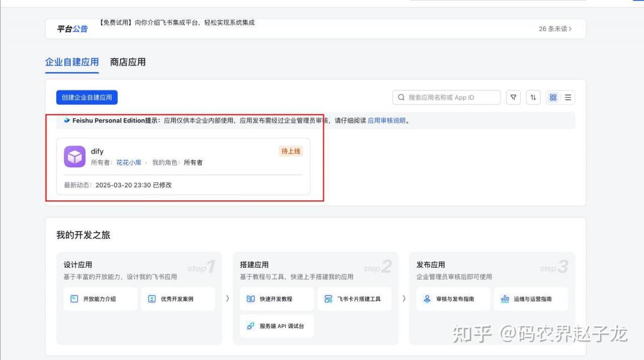Click the 快速开发教程 book icon
This screenshot has width=644, height=360.
pyautogui.click(x=251, y=299)
